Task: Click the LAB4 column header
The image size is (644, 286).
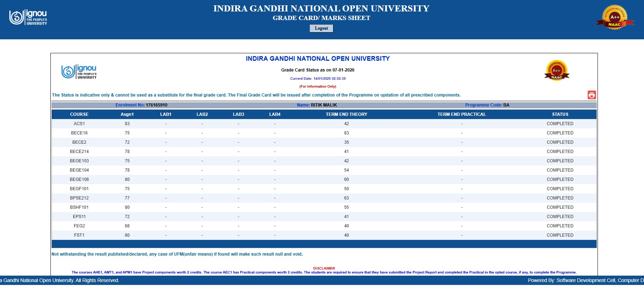Action: (275, 114)
